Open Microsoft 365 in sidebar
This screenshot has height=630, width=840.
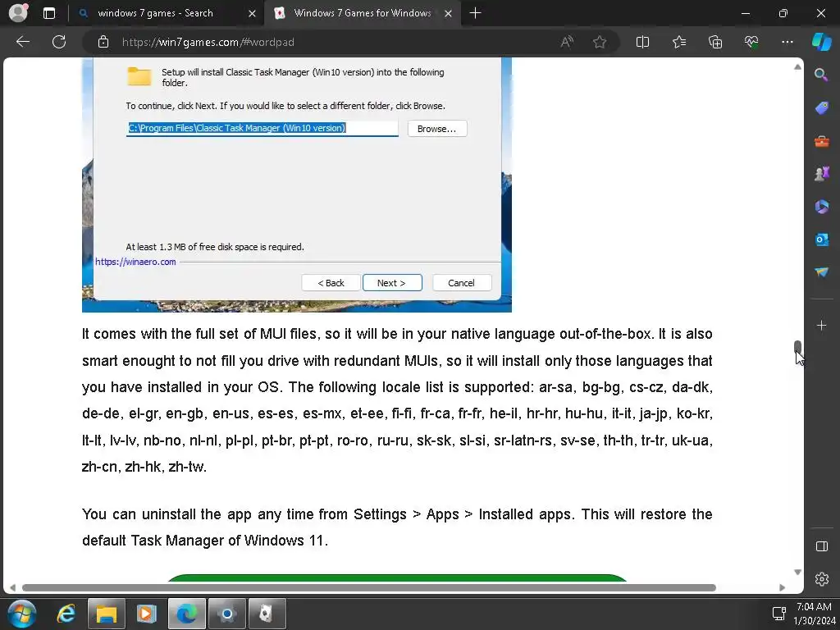[x=821, y=207]
